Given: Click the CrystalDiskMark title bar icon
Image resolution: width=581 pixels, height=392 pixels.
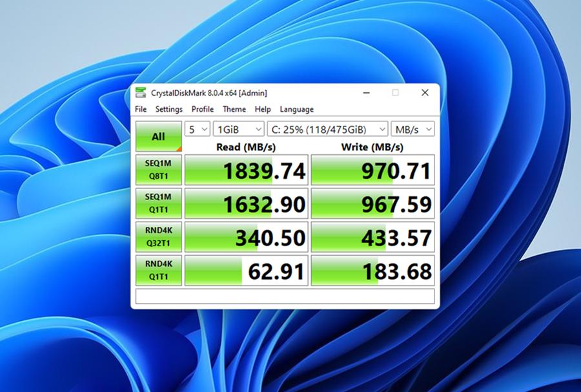Looking at the screenshot, I should (x=141, y=92).
